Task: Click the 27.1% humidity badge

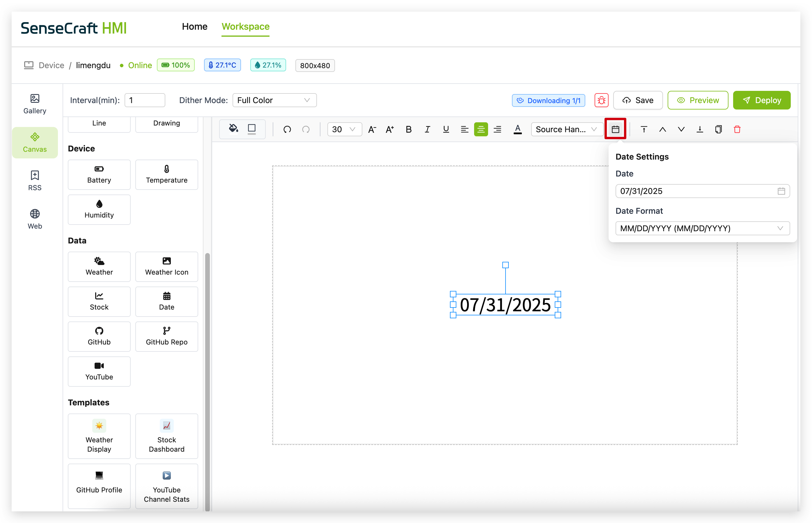Action: pyautogui.click(x=268, y=65)
